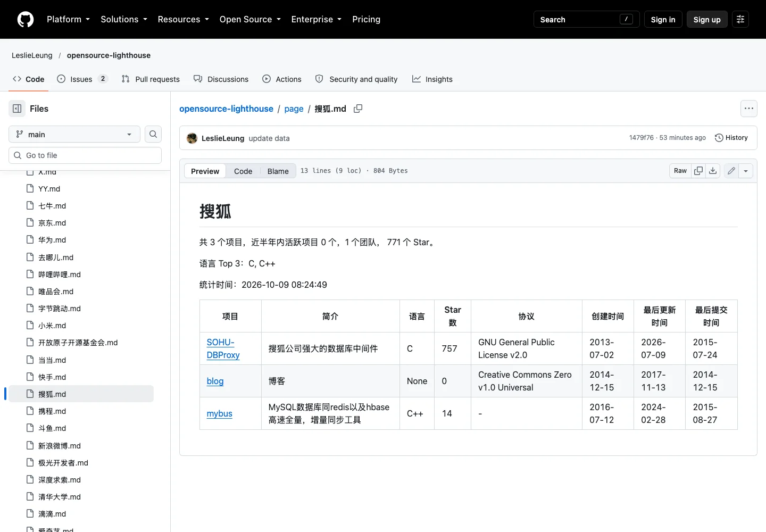Click the Sign in button
Image resolution: width=766 pixels, height=532 pixels.
pyautogui.click(x=663, y=20)
